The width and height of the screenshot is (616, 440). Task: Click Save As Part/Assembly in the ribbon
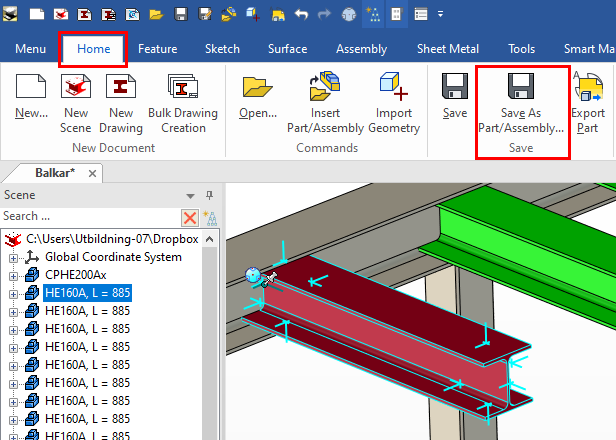(x=521, y=103)
